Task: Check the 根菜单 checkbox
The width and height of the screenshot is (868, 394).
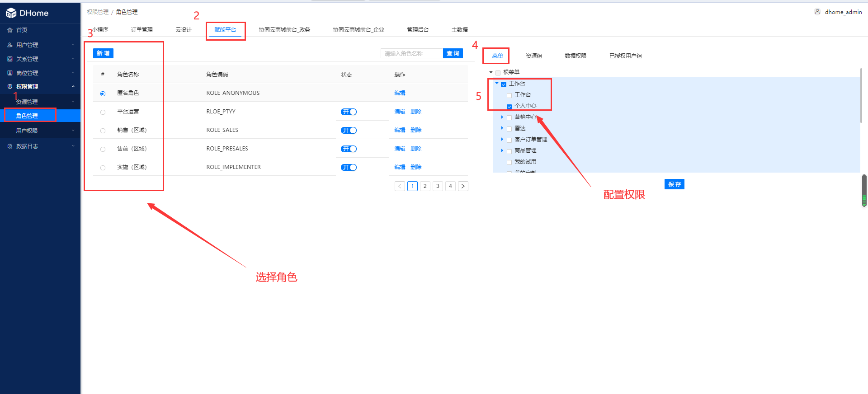Action: 498,73
